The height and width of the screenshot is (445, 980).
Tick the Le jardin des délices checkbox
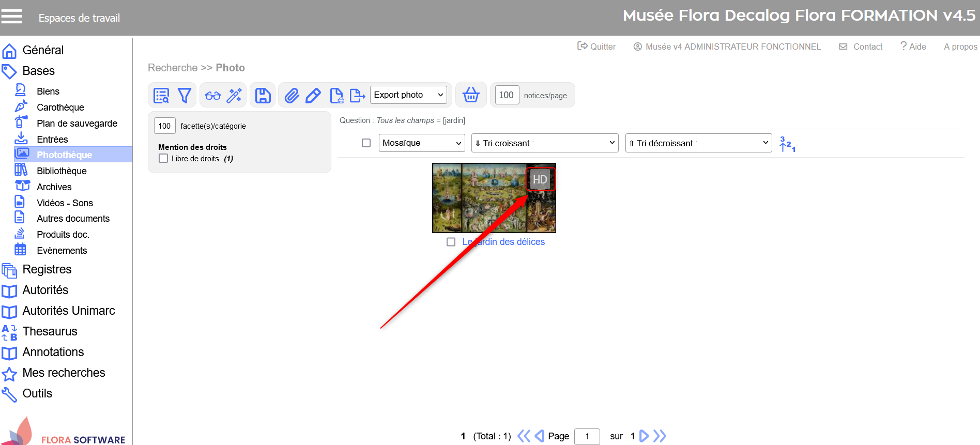451,242
